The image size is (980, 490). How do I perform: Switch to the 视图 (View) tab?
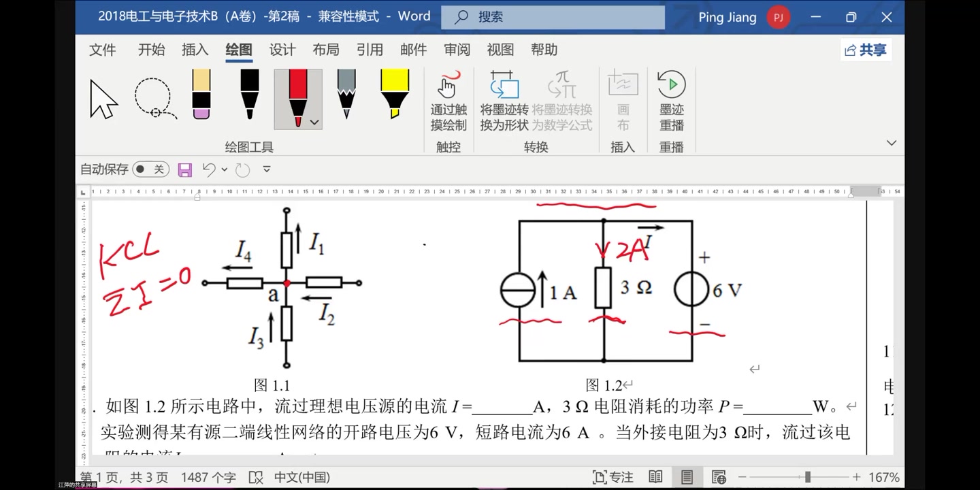(500, 50)
